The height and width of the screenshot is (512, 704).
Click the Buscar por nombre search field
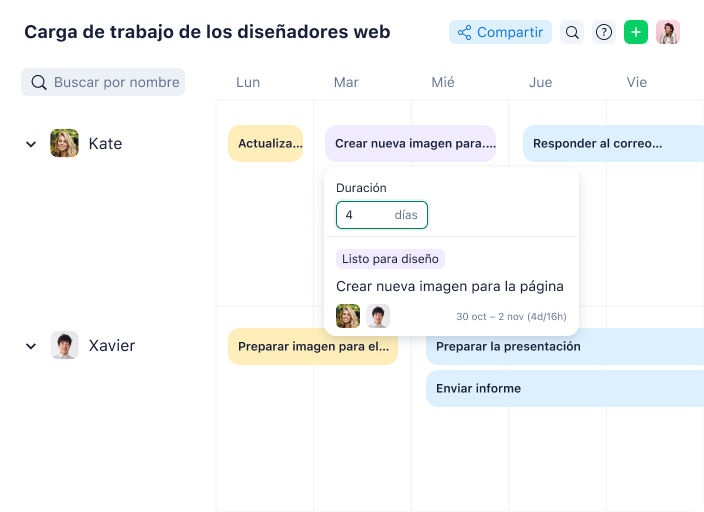[103, 82]
